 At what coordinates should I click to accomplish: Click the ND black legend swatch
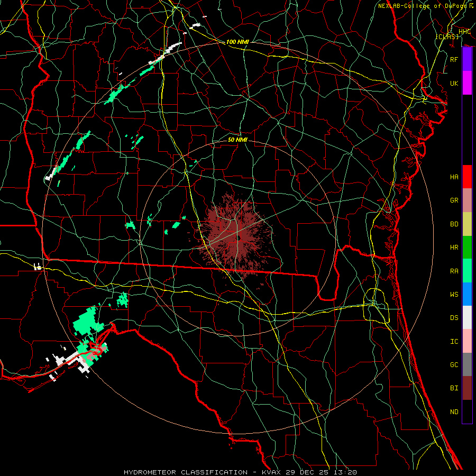coord(467,411)
